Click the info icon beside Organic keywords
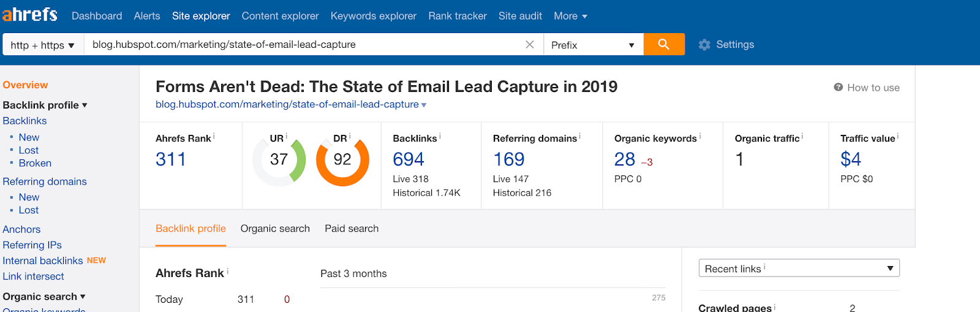This screenshot has height=312, width=980. [x=699, y=136]
